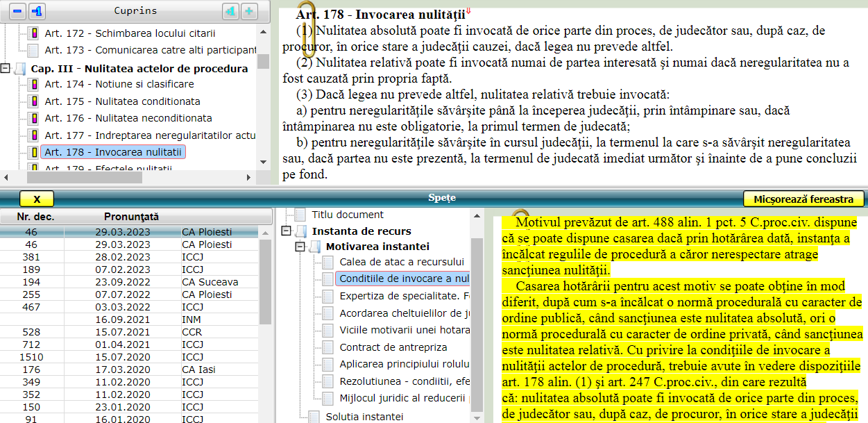The height and width of the screenshot is (423, 868).
Task: Select Solutia instantei in the case outline
Action: point(364,417)
